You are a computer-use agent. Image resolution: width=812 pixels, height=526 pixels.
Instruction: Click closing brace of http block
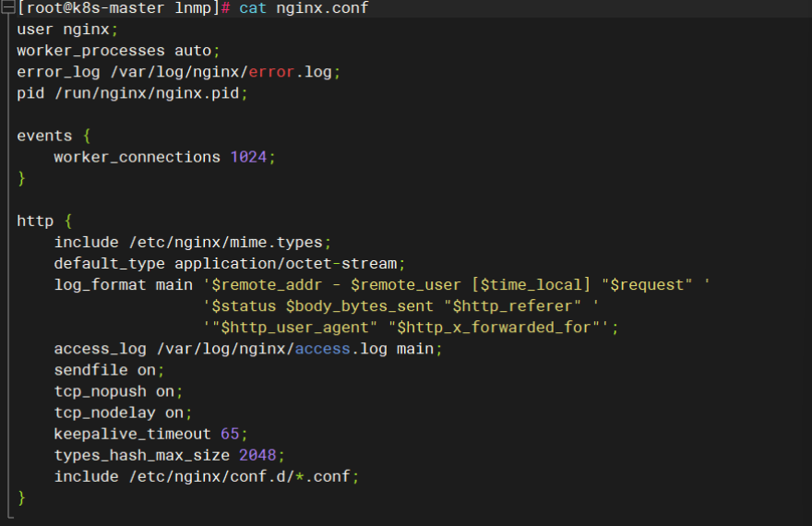point(21,498)
